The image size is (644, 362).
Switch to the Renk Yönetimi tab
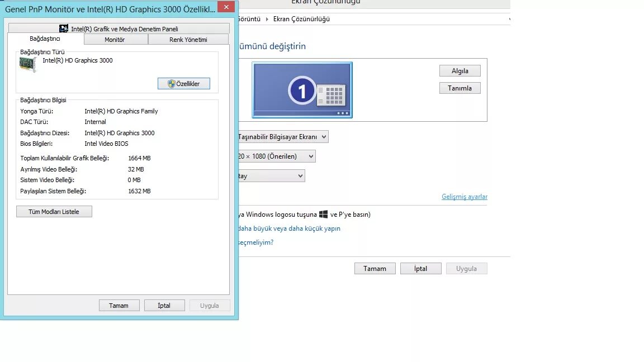188,40
